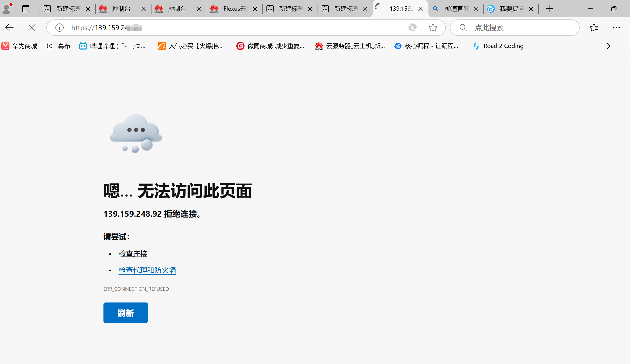Stop loading with the X icon
This screenshot has height=364, width=630.
pyautogui.click(x=32, y=28)
